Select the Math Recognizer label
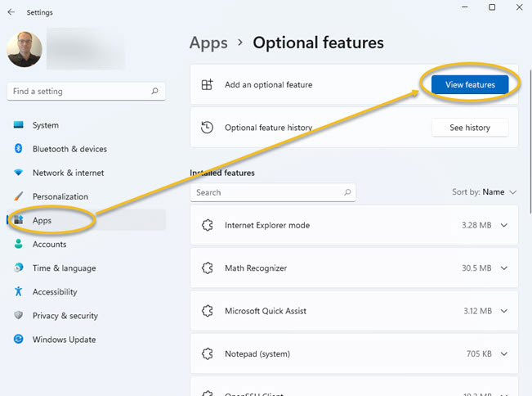The height and width of the screenshot is (396, 532). (x=256, y=268)
